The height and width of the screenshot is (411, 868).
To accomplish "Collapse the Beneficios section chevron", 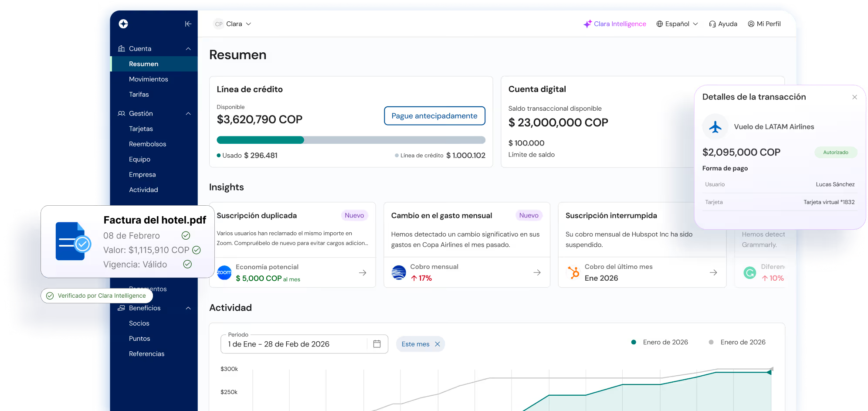I will [188, 308].
